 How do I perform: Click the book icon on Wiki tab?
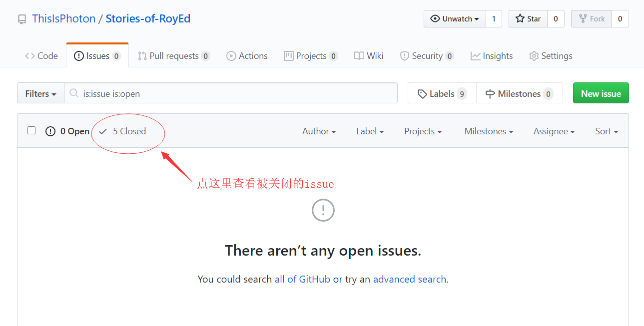[x=359, y=56]
